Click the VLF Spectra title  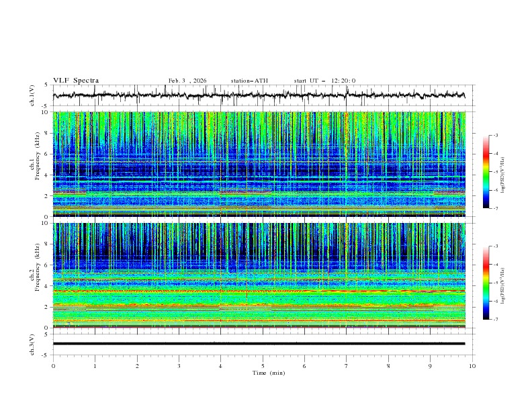point(76,81)
